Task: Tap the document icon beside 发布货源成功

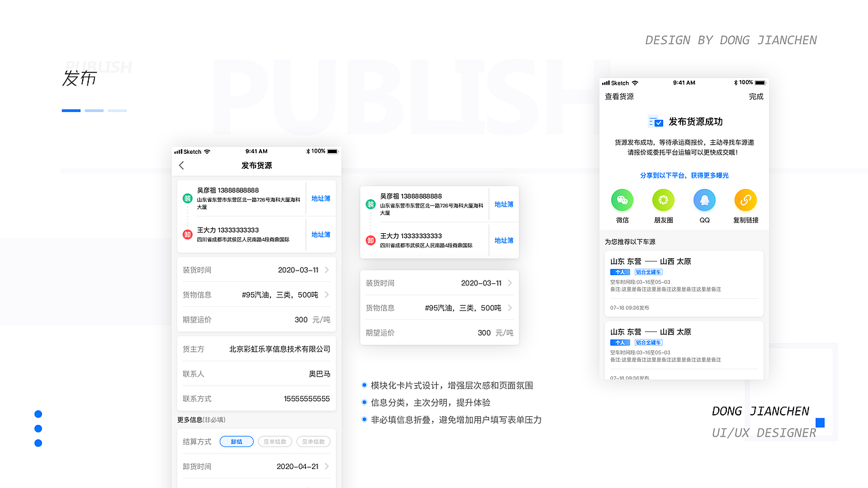Action: click(656, 122)
